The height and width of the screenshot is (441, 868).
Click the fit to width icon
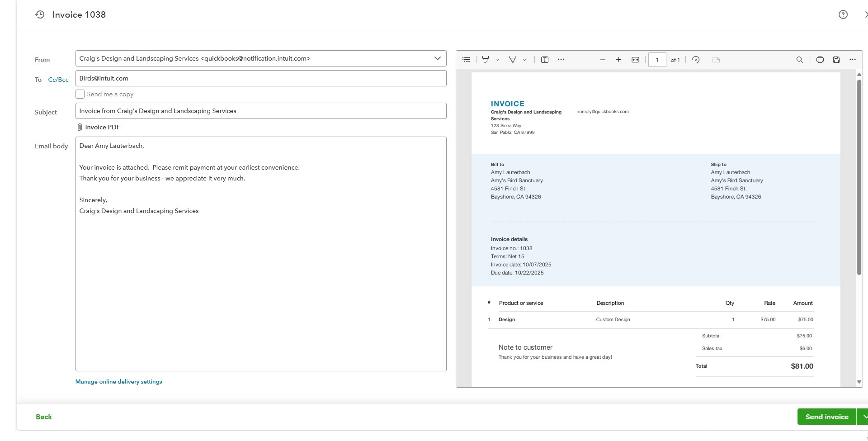[635, 60]
